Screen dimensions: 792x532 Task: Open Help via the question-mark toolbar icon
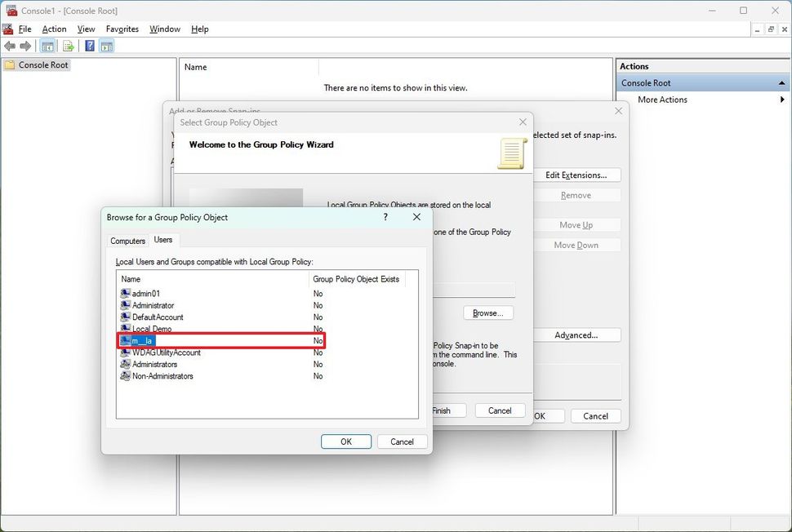[89, 46]
